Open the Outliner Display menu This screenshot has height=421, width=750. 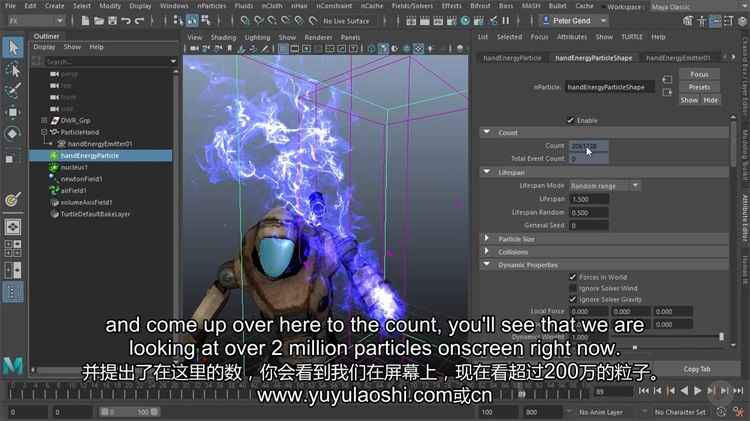[x=44, y=47]
